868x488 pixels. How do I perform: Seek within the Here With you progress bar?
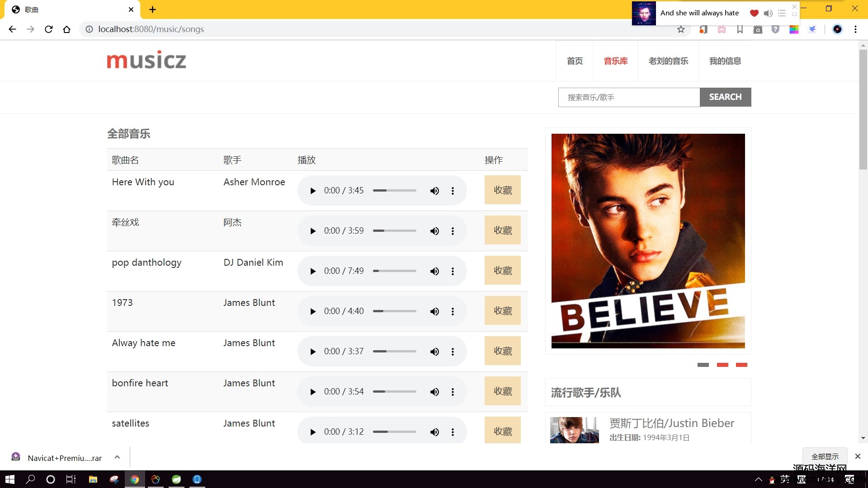click(x=394, y=191)
